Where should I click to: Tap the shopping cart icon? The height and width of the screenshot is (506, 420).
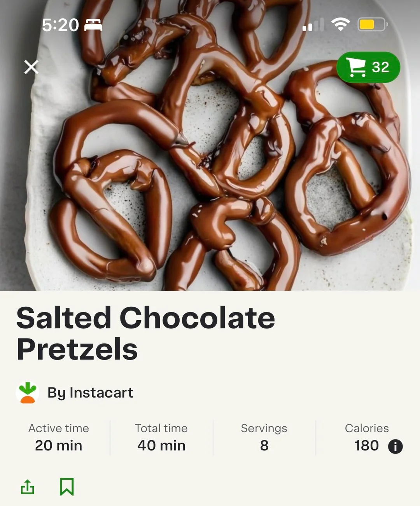tap(356, 67)
